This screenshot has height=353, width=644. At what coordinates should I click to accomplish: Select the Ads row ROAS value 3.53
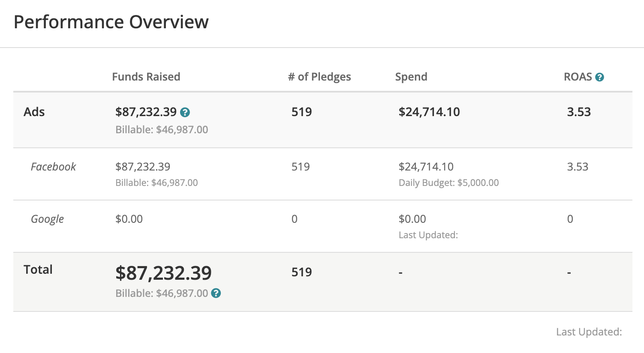[x=579, y=112]
